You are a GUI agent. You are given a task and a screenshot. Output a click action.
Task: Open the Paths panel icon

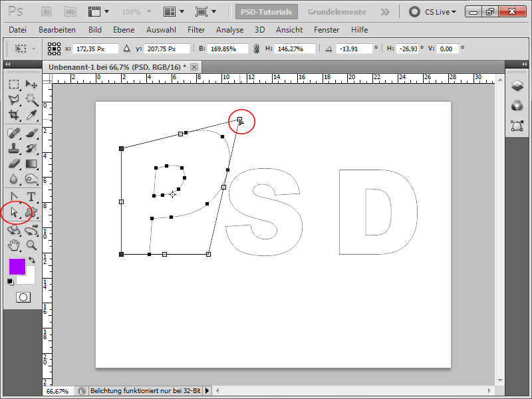[x=517, y=126]
